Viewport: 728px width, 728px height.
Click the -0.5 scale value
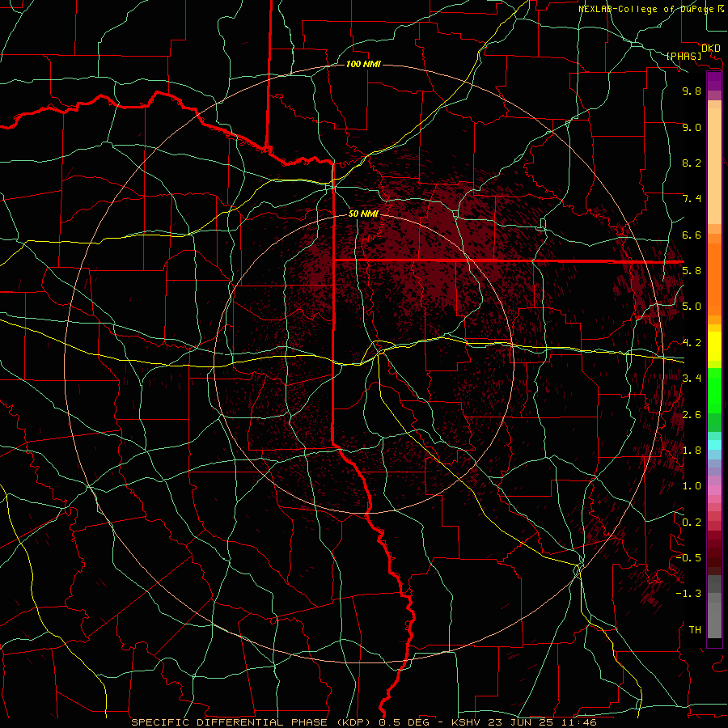pos(688,558)
